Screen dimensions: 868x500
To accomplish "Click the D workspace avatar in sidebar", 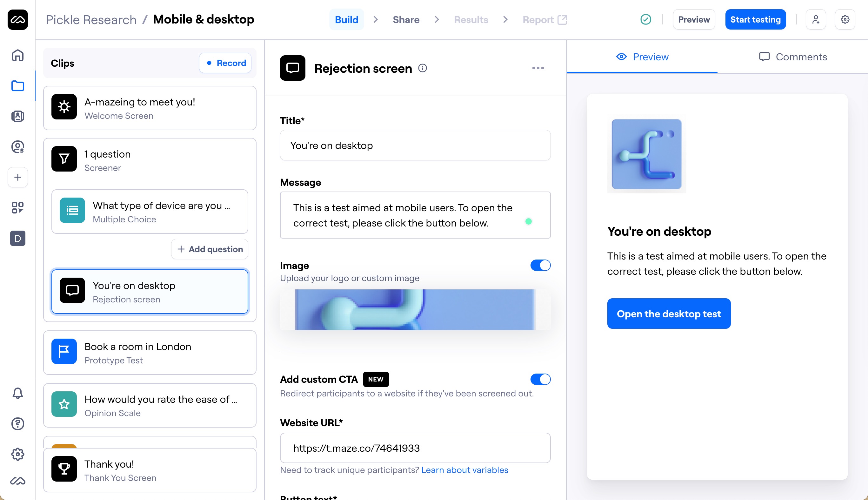I will click(17, 238).
